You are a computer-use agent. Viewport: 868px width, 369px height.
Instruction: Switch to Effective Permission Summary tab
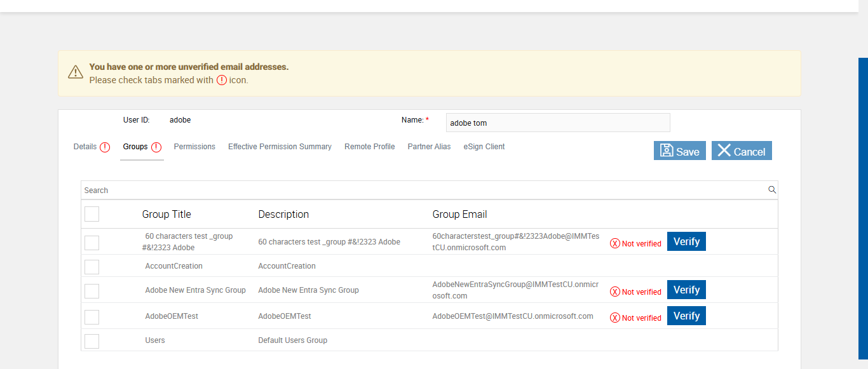280,147
